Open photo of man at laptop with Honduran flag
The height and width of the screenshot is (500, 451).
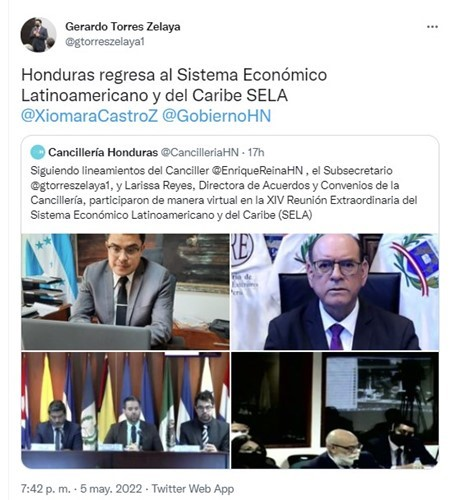point(125,292)
